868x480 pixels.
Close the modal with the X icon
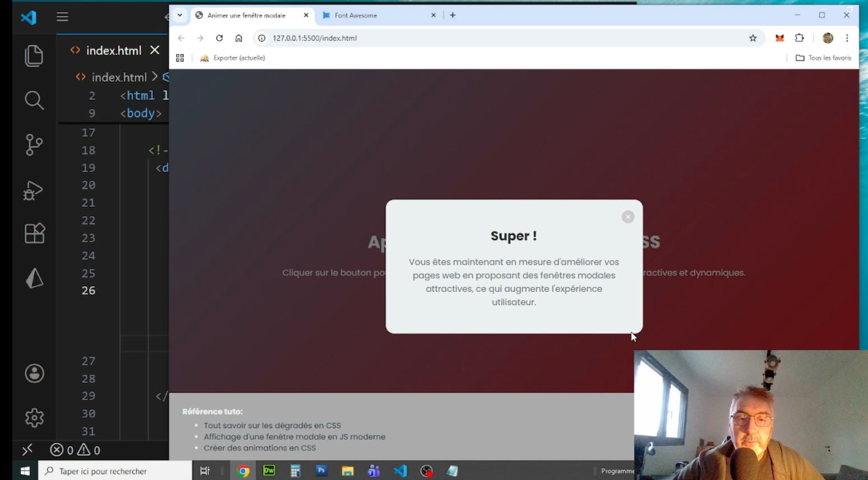click(628, 217)
